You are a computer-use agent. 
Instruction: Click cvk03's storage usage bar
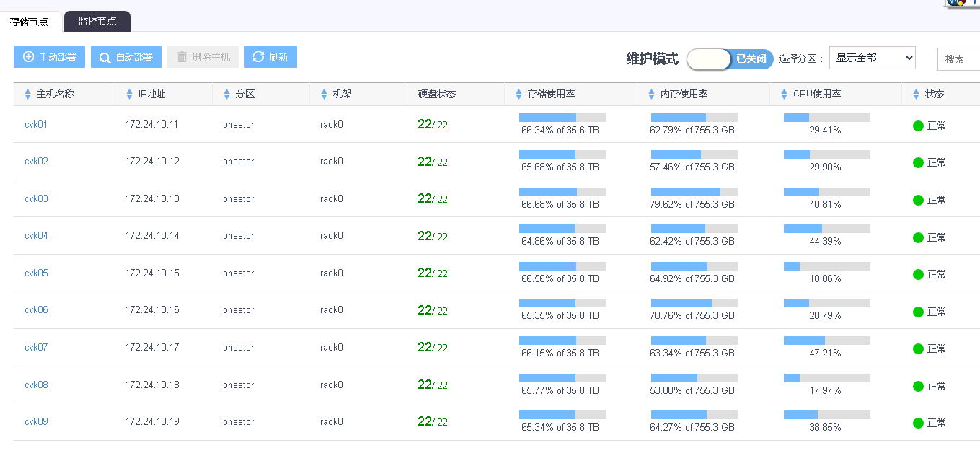tap(562, 192)
